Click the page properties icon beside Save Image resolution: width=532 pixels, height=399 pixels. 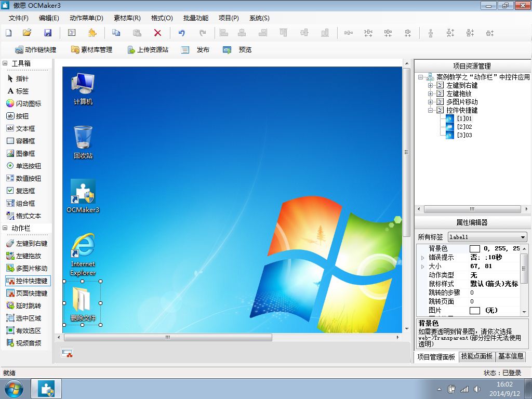click(x=72, y=33)
